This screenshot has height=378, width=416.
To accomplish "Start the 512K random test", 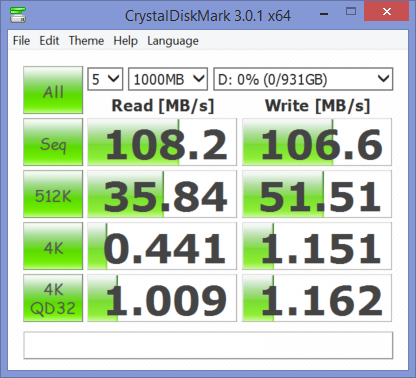I will (53, 194).
